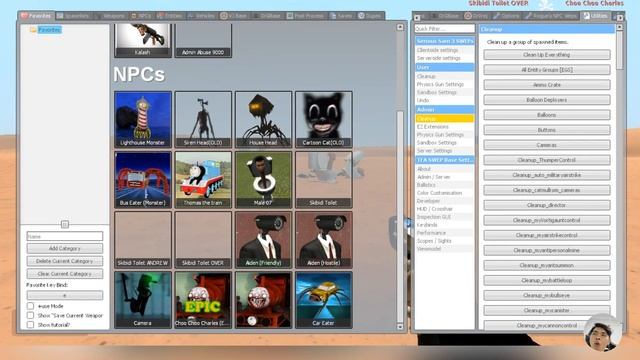Click Delete Current Category button
This screenshot has width=640, height=360.
[64, 261]
